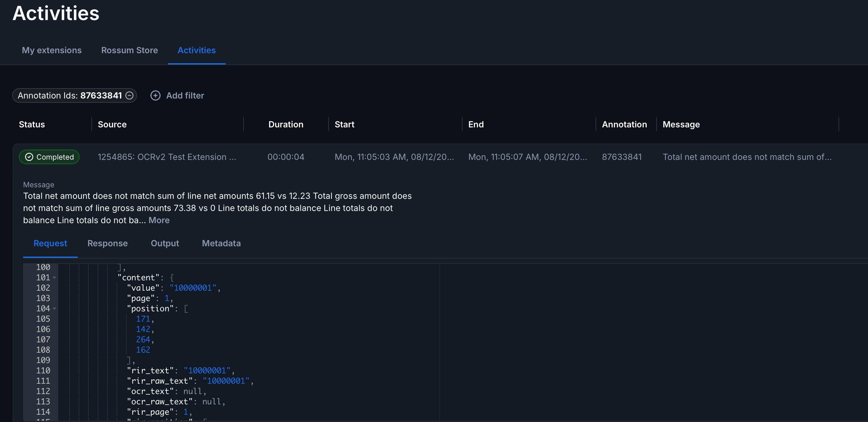View the Metadata tab
This screenshot has width=868, height=422.
click(221, 243)
